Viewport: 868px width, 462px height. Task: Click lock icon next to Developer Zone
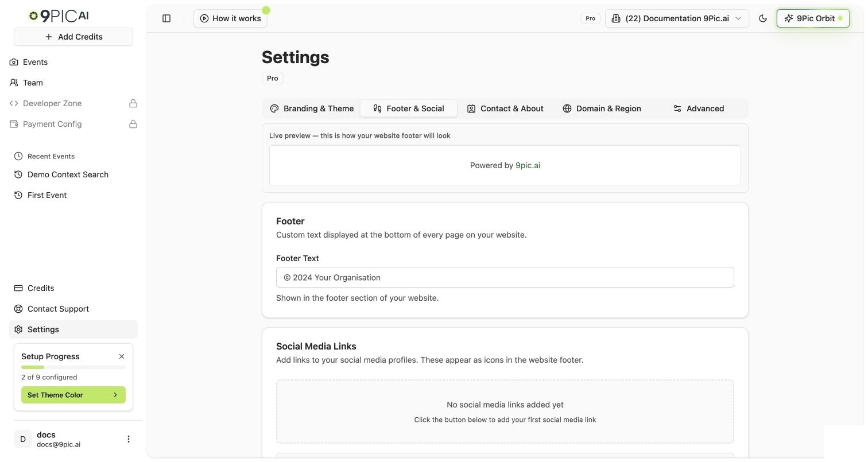click(133, 103)
